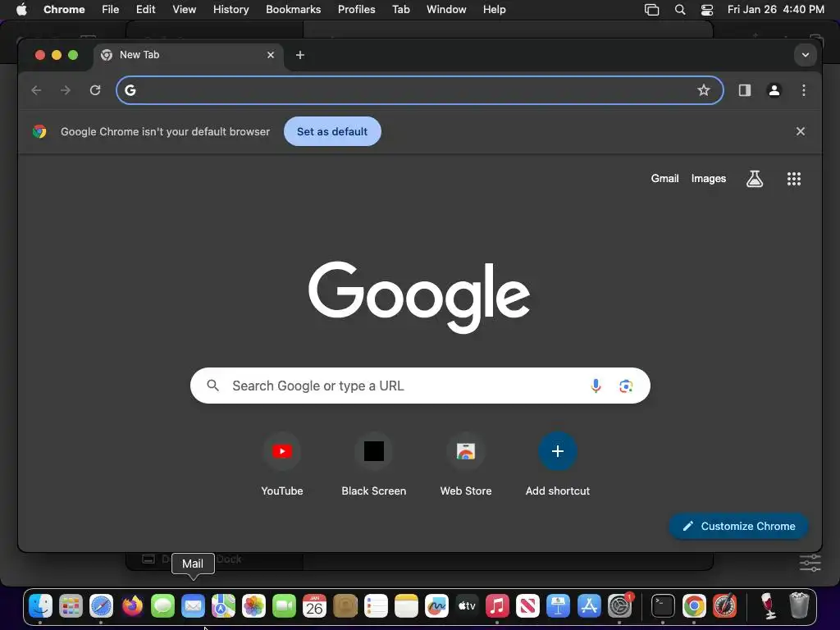The height and width of the screenshot is (630, 840).
Task: Click the Add shortcut plus button
Action: [x=558, y=451]
